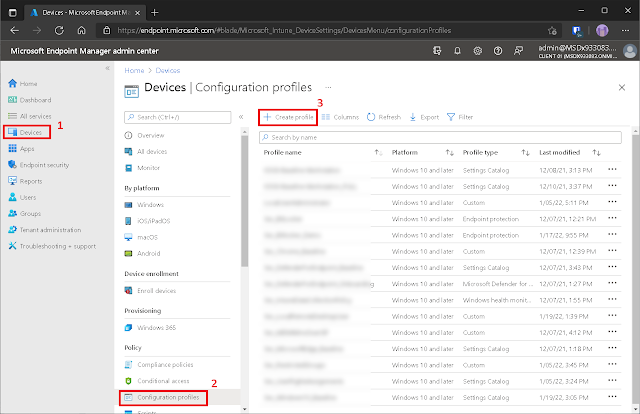The width and height of the screenshot is (640, 414).
Task: Open Windows 365 under Provisioning
Action: pyautogui.click(x=150, y=327)
